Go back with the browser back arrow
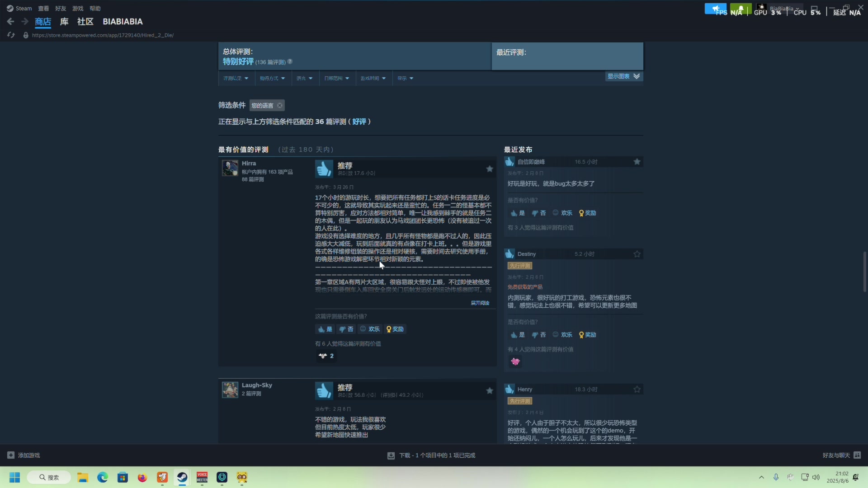 [x=10, y=21]
